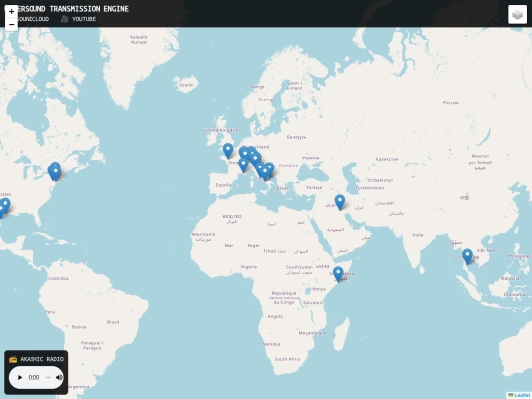The height and width of the screenshot is (399, 532).
Task: Select the marker on southern France coast
Action: point(243,166)
